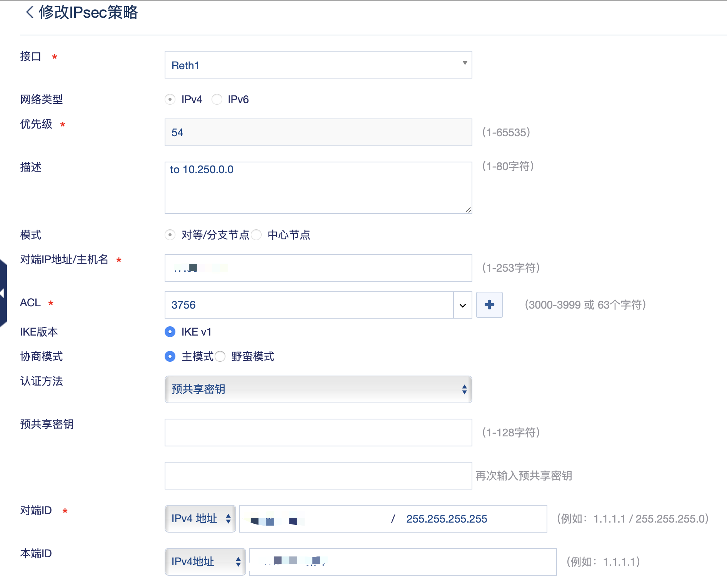
Task: Select the IKE v1 radio button
Action: pyautogui.click(x=170, y=332)
